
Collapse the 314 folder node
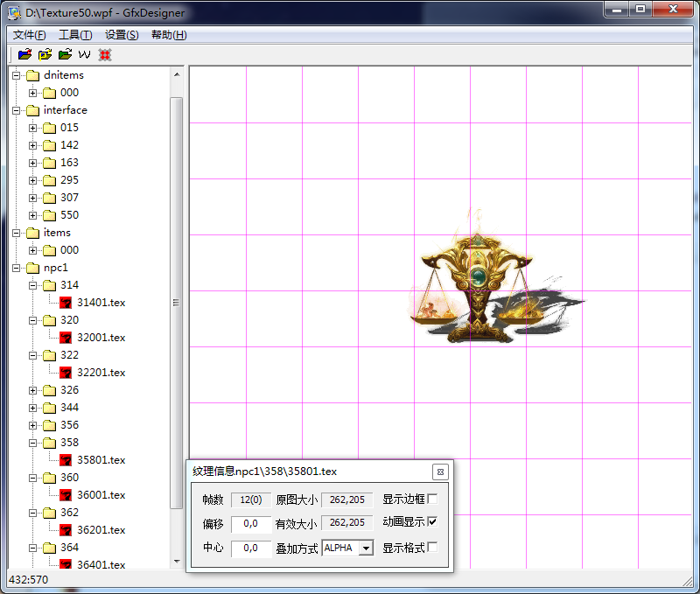coord(33,285)
